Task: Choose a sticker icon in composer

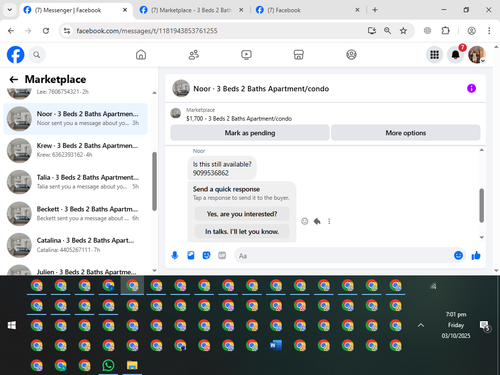Action: tap(206, 256)
